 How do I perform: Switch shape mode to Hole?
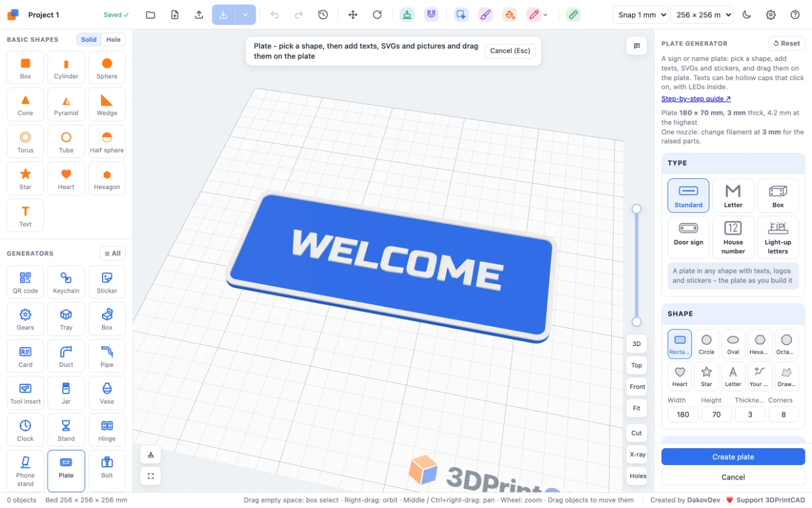[x=114, y=39]
